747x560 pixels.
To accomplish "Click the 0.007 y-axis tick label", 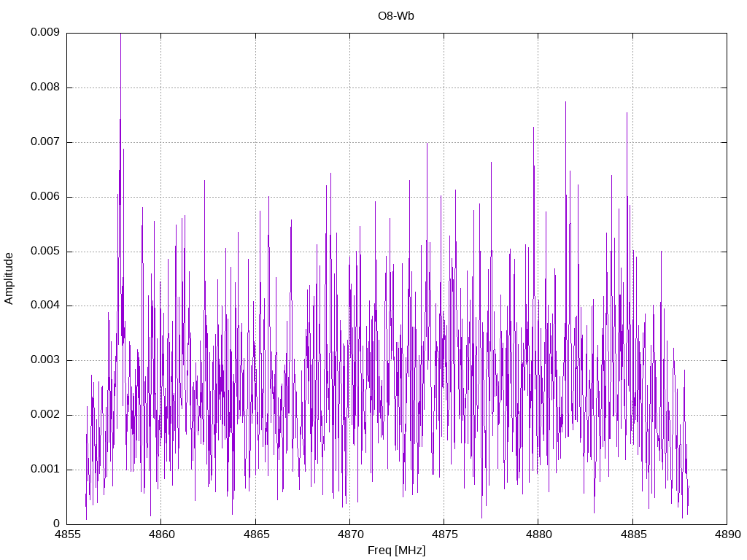I will [45, 142].
